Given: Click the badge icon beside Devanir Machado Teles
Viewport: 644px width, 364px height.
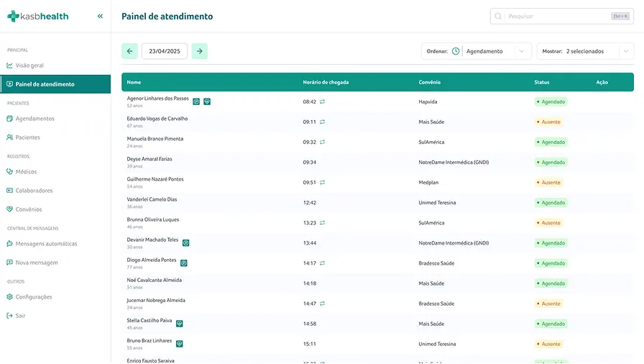Looking at the screenshot, I should 185,243.
